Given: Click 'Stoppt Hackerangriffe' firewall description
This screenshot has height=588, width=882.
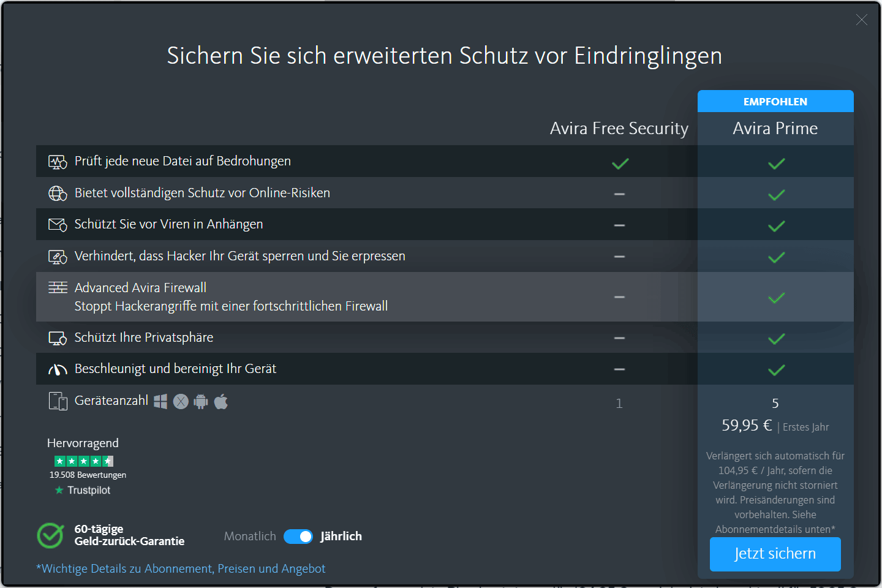Looking at the screenshot, I should (231, 306).
